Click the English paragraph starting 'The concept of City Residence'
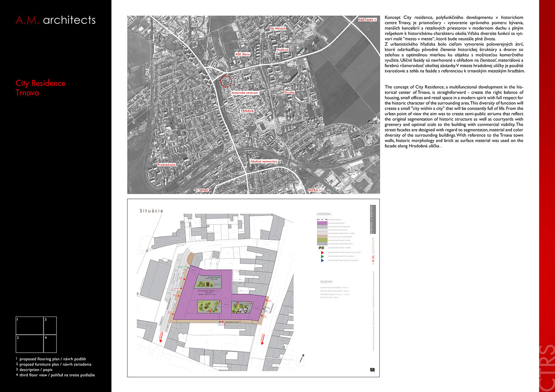The height and width of the screenshot is (392, 555). [x=454, y=116]
